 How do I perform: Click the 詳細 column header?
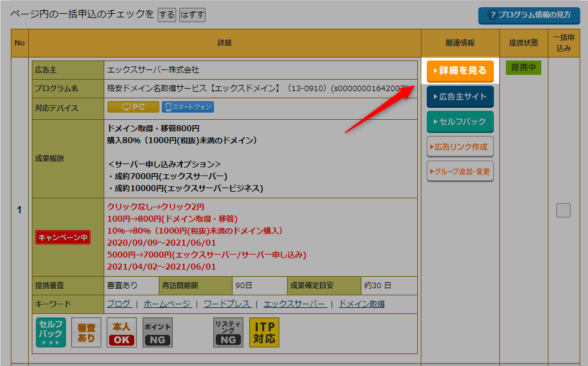(x=225, y=43)
